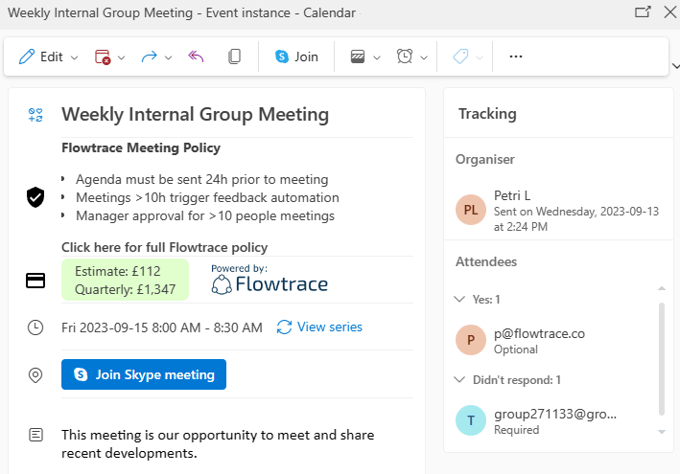Expand the toolbar ribbon chevron
The height and width of the screenshot is (474, 680).
click(x=675, y=66)
